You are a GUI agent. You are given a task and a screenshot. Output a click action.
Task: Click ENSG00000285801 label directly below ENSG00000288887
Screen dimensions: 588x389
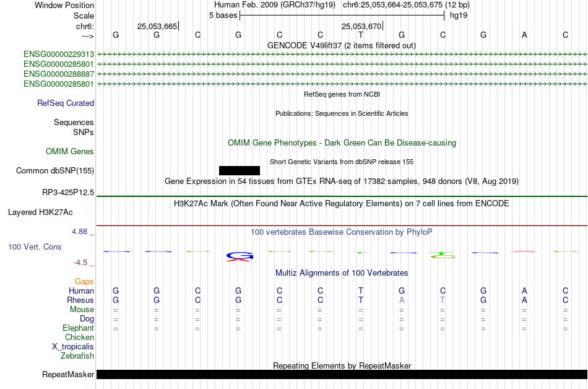(59, 84)
